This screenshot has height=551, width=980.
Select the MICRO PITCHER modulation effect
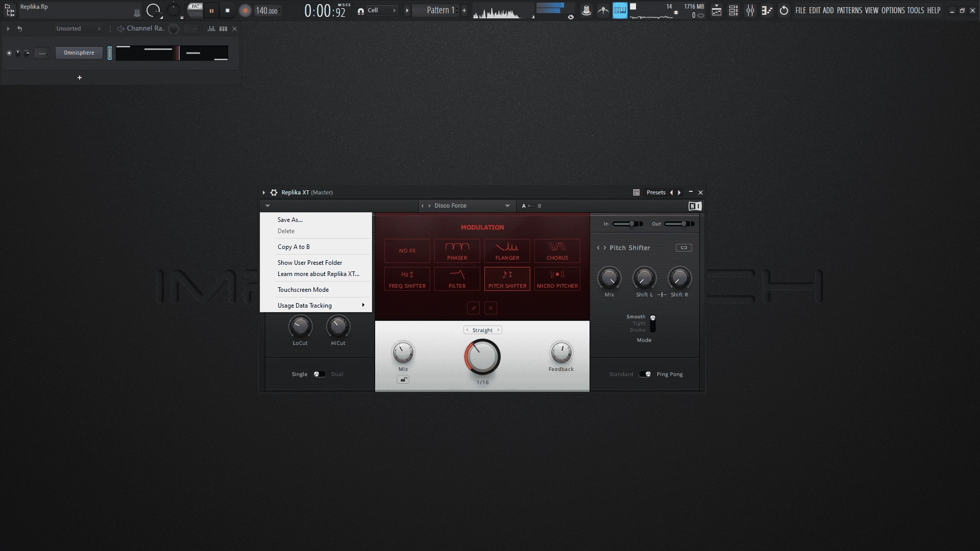pos(557,279)
